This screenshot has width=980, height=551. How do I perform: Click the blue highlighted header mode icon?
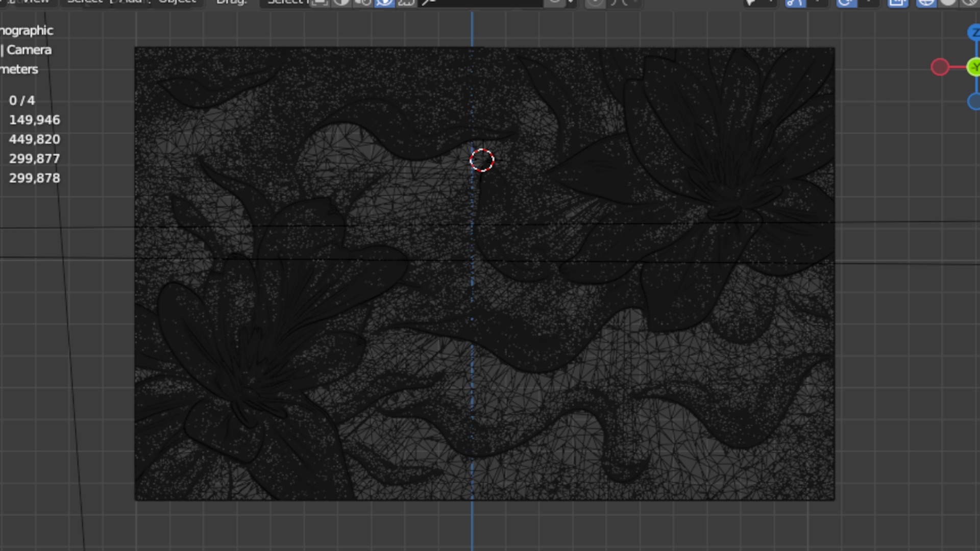[385, 3]
